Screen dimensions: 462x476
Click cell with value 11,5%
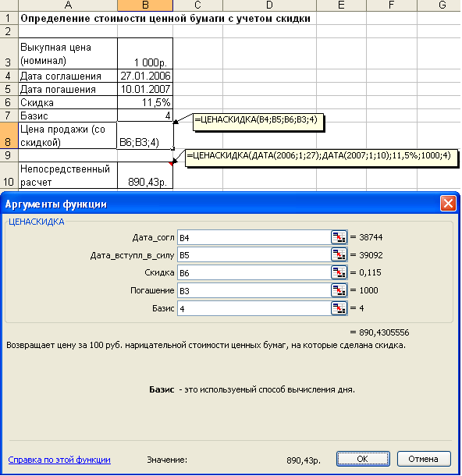[145, 102]
